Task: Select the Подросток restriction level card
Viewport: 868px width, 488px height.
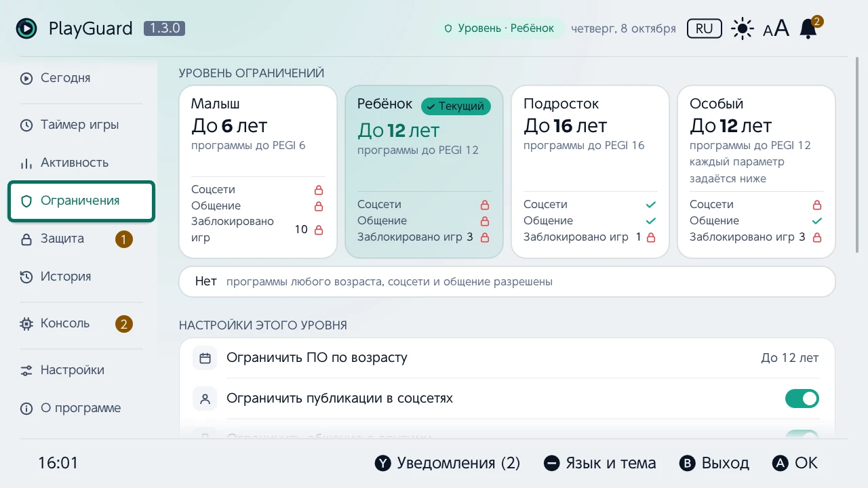Action: click(590, 171)
